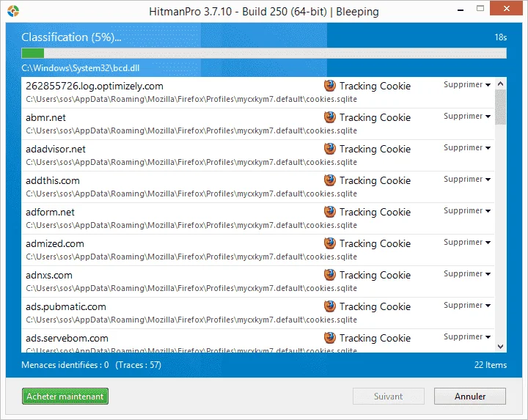Click cookies.sqlite path under addthis.com
Image resolution: width=528 pixels, height=420 pixels.
click(191, 194)
